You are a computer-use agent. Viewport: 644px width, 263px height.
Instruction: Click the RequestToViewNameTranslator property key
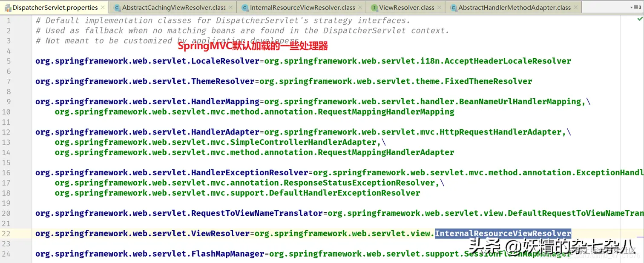coord(179,213)
